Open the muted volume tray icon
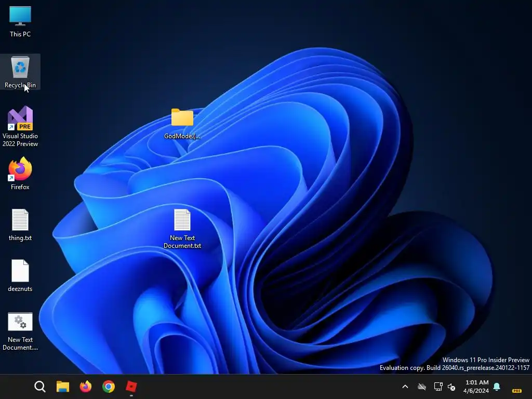 (451, 387)
